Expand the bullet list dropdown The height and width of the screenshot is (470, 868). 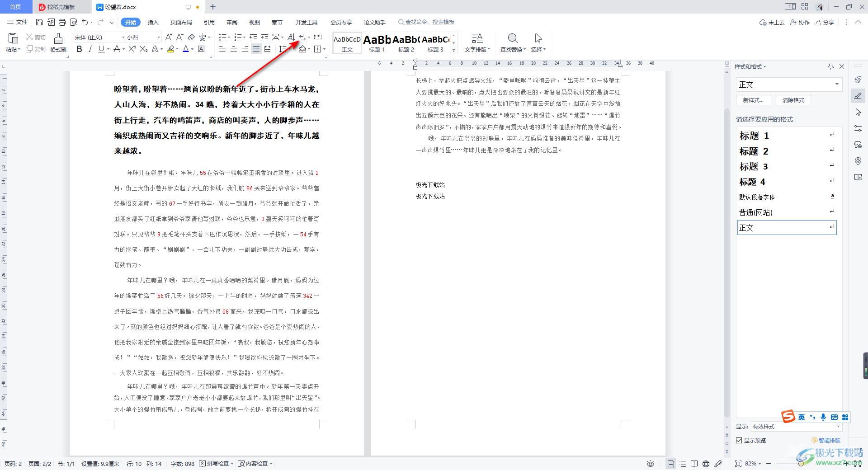[x=230, y=37]
